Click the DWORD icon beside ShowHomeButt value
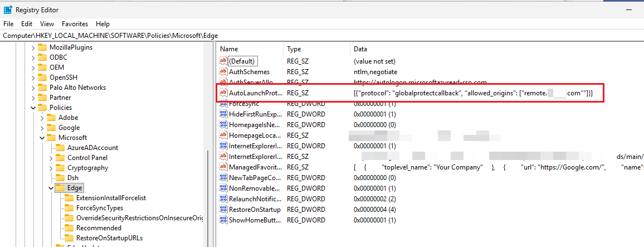 tap(223, 220)
